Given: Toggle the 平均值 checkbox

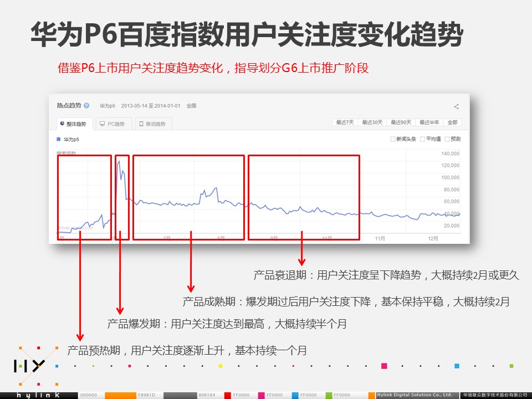Looking at the screenshot, I should click(x=423, y=139).
